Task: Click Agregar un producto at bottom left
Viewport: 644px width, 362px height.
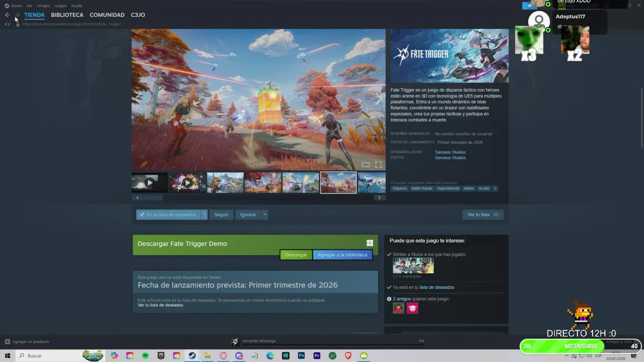Action: coord(27,341)
